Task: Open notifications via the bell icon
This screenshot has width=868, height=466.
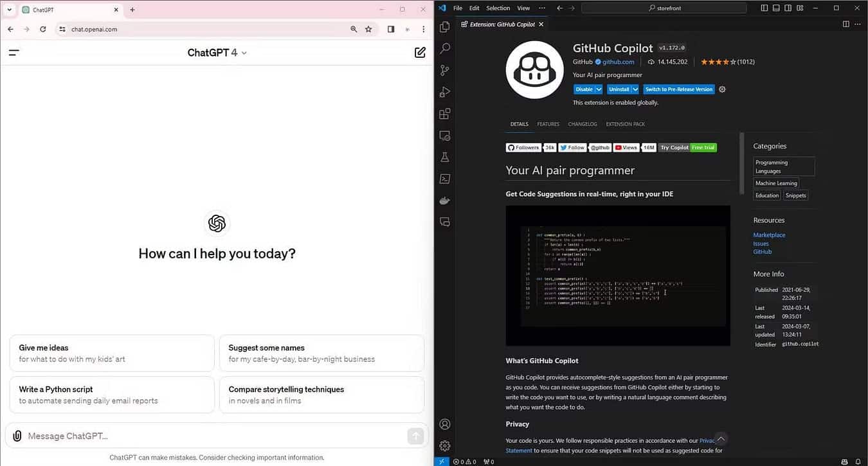Action: click(x=860, y=461)
